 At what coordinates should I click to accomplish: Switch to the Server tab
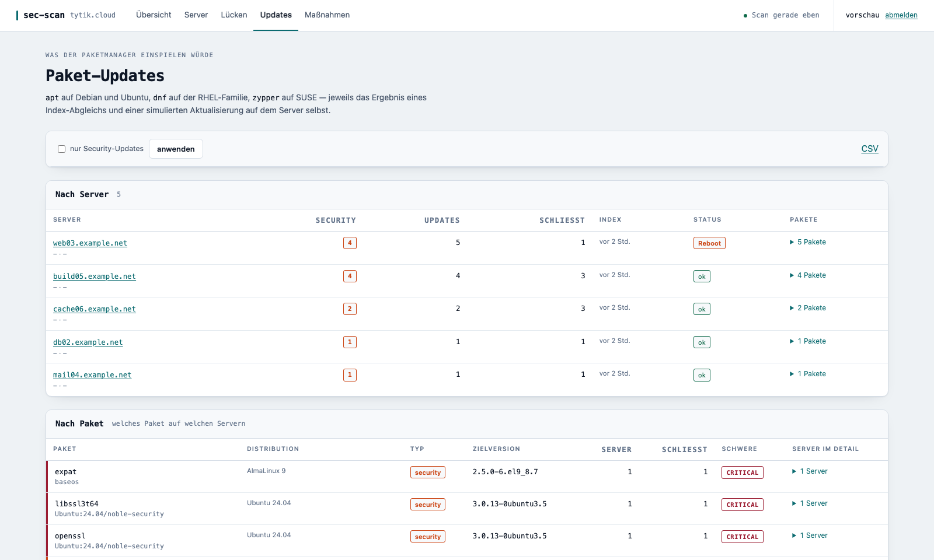tap(196, 15)
